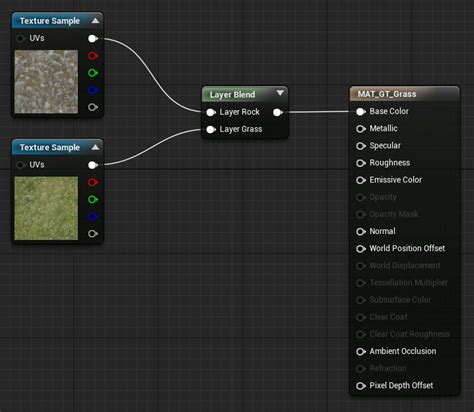Click the Normal input pin
This screenshot has height=412, width=474.
tap(361, 231)
